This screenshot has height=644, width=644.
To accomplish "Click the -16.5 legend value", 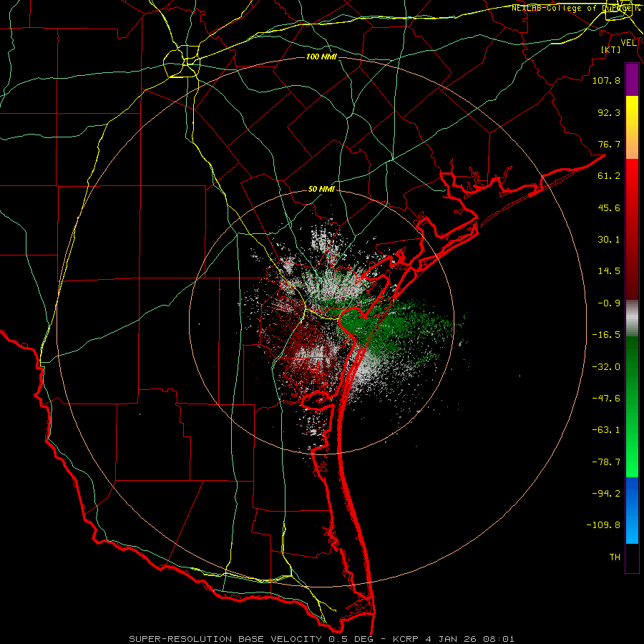I will (606, 335).
